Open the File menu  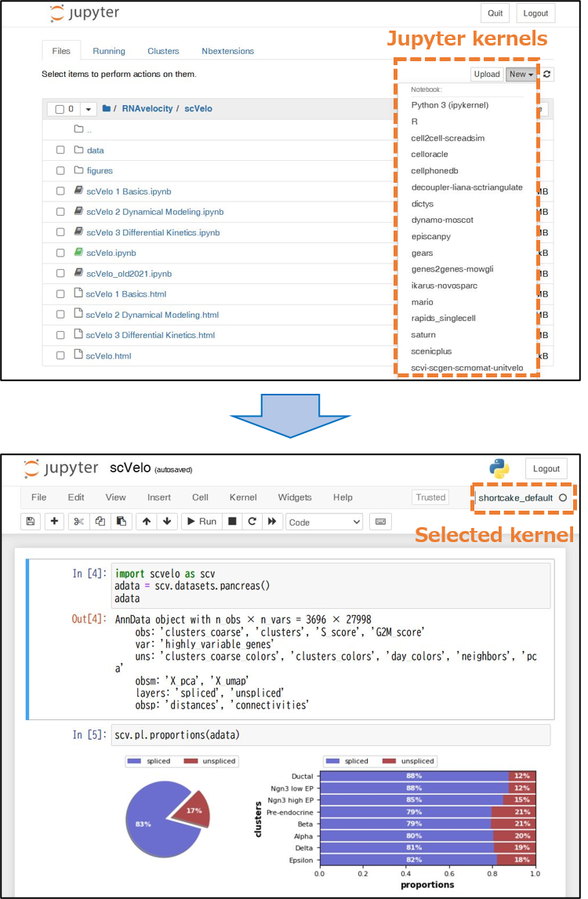point(39,497)
